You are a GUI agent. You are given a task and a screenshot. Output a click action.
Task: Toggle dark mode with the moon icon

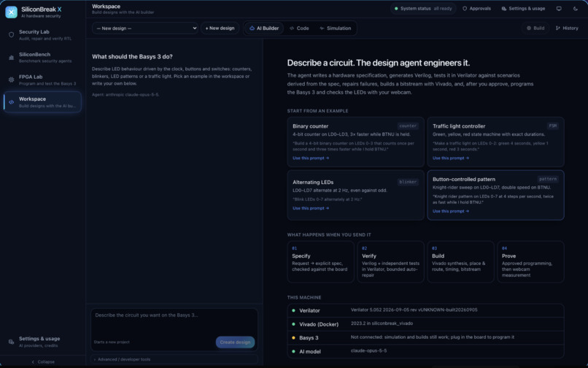click(x=576, y=8)
